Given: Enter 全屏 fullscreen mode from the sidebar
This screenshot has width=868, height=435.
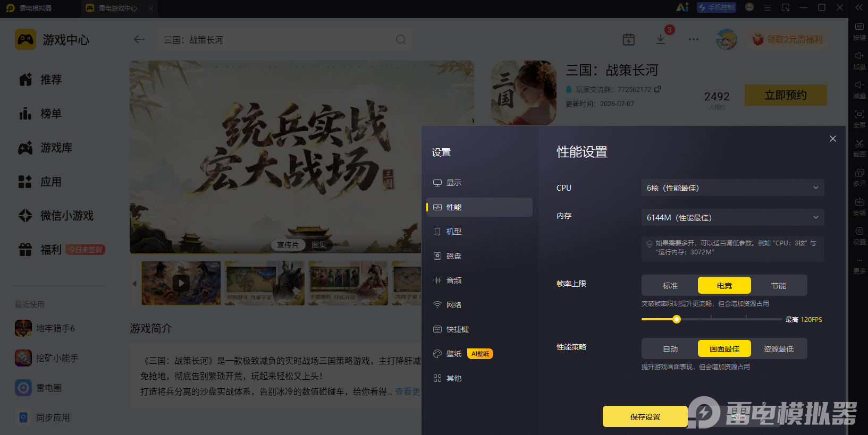Looking at the screenshot, I should tap(859, 118).
